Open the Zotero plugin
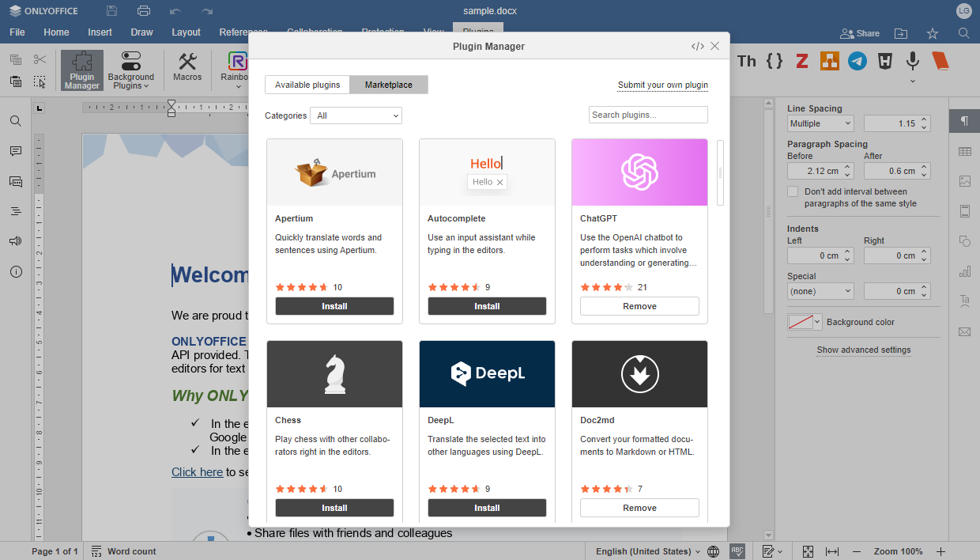The height and width of the screenshot is (560, 980). pyautogui.click(x=801, y=60)
